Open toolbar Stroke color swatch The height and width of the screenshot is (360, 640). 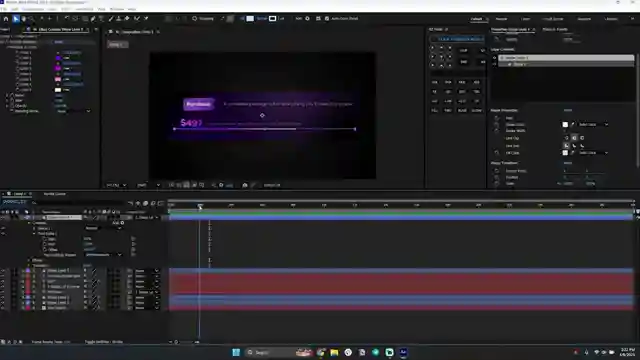coord(272,19)
